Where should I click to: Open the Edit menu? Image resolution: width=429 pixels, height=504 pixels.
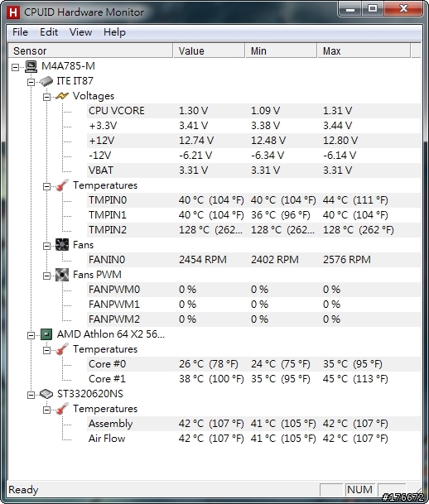coord(49,32)
